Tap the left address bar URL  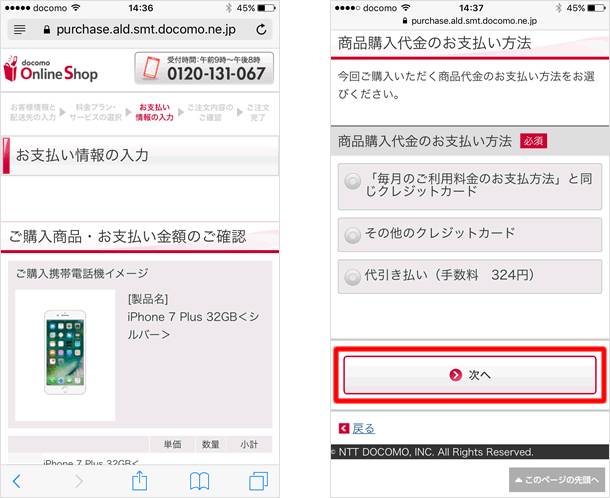pyautogui.click(x=146, y=30)
